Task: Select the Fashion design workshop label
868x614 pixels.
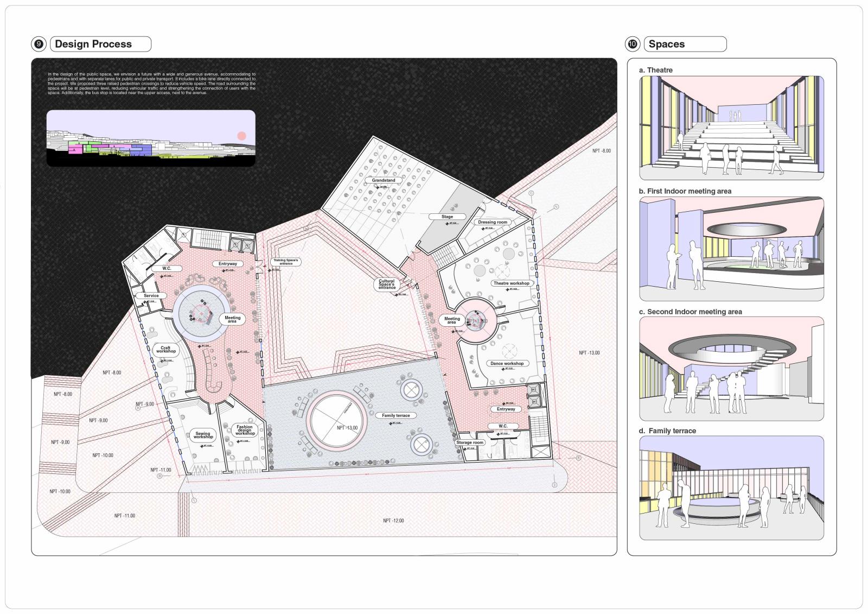Action: point(245,430)
